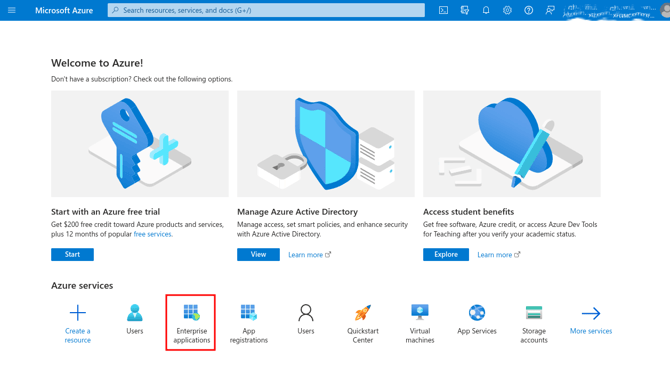Open the free services link
The image size is (670, 367).
point(153,234)
